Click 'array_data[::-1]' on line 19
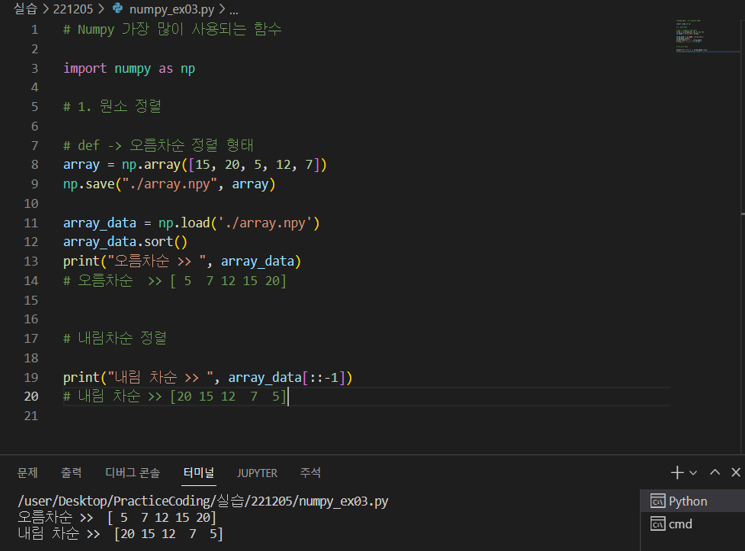Screen dimensions: 745x551 pos(287,377)
